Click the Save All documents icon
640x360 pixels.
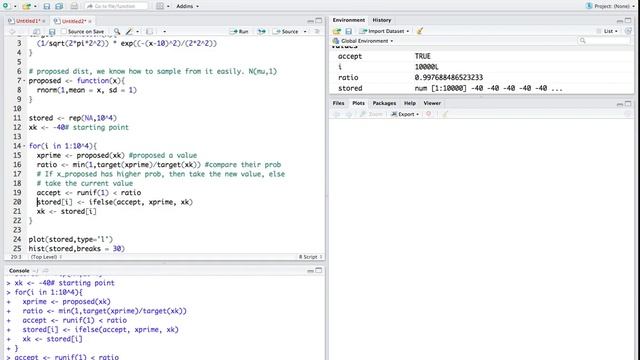point(59,7)
